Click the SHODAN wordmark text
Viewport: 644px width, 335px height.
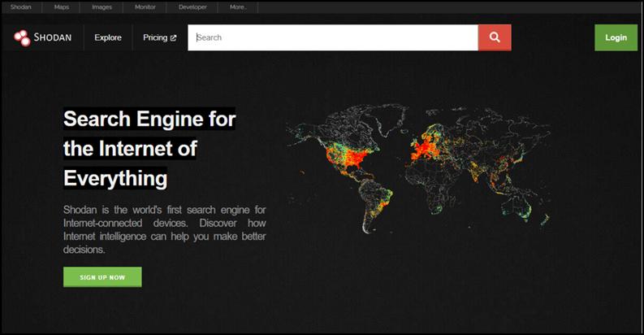click(53, 37)
